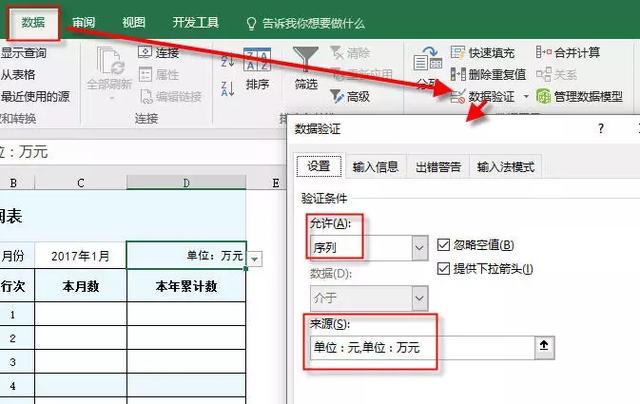The height and width of the screenshot is (404, 640).
Task: Expand the 数据验证 ribbon dropdown arrow
Action: coord(526,97)
